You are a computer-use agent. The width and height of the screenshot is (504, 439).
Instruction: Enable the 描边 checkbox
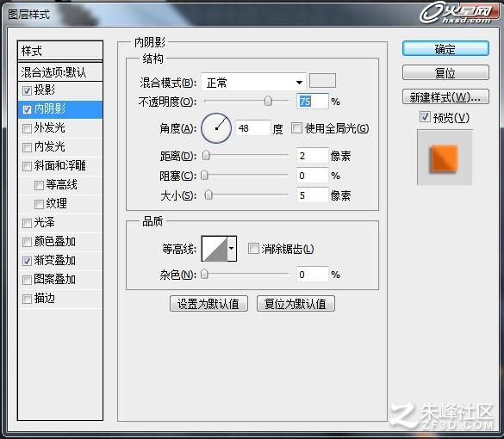(x=27, y=299)
